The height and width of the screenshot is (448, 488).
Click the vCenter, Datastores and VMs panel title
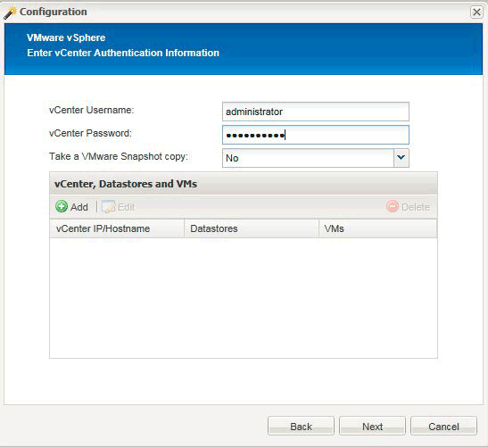[x=126, y=184]
